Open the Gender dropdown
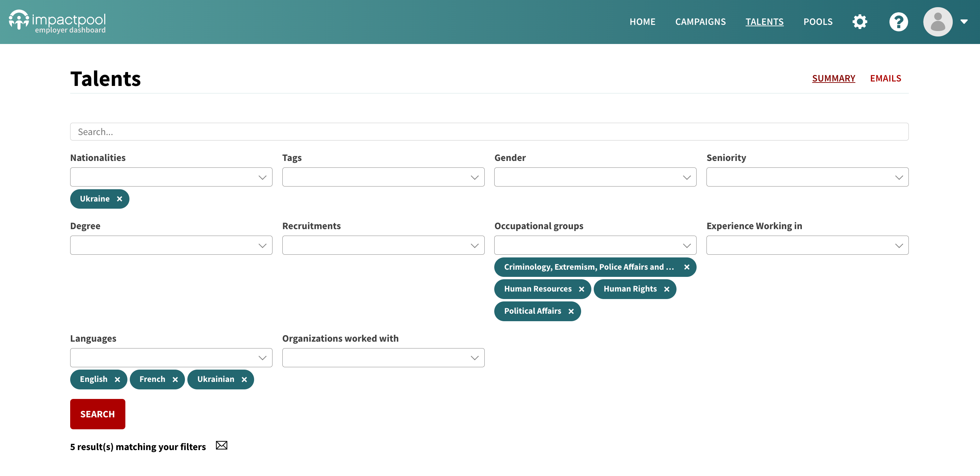 (595, 177)
